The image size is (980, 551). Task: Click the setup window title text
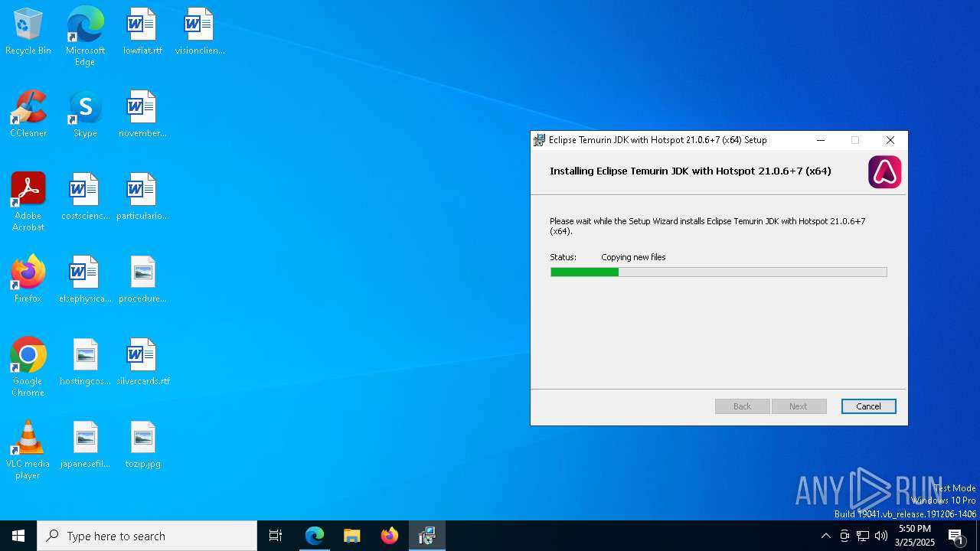point(658,140)
